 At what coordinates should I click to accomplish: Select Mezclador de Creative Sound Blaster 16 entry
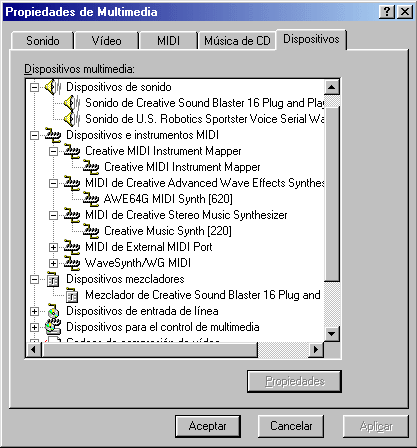click(203, 295)
